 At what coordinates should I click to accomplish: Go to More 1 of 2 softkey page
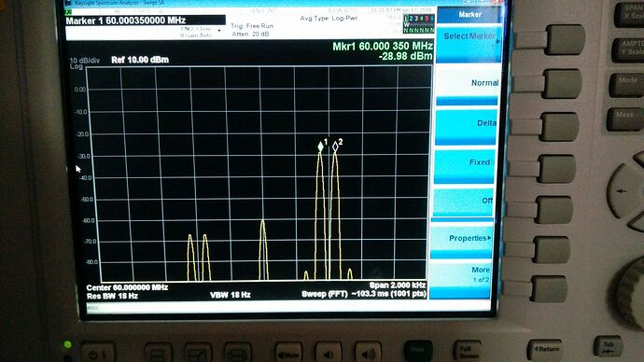click(460, 278)
